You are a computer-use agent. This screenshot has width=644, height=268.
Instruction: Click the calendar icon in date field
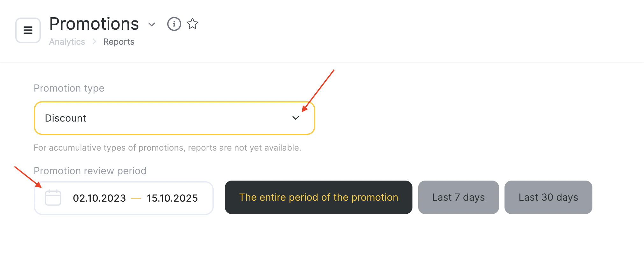[x=53, y=198]
